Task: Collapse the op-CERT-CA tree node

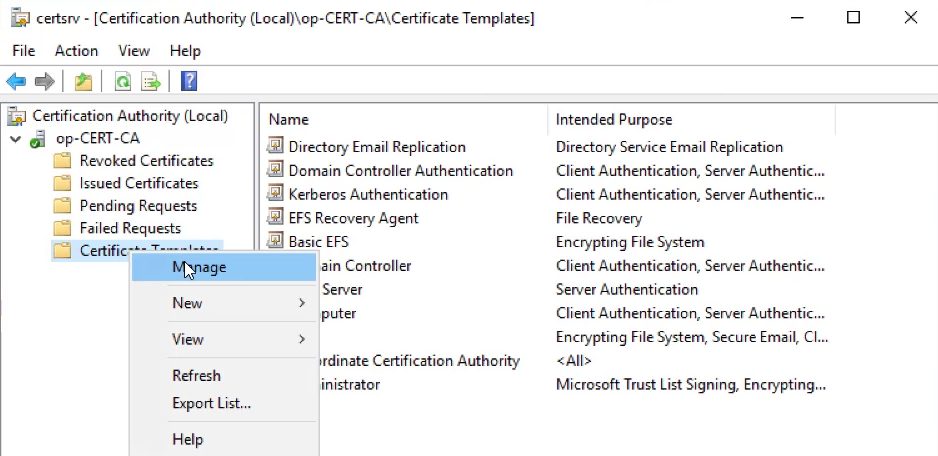Action: (x=16, y=139)
